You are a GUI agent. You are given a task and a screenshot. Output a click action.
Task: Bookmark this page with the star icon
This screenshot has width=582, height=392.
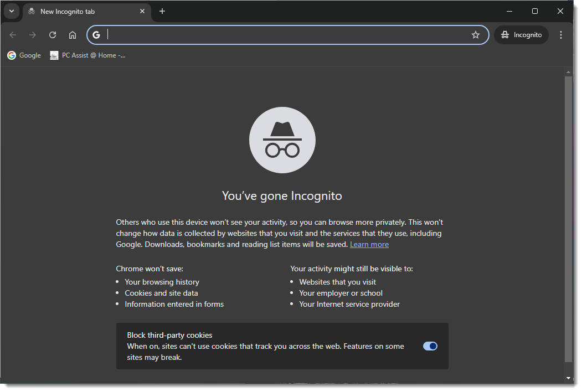tap(476, 34)
